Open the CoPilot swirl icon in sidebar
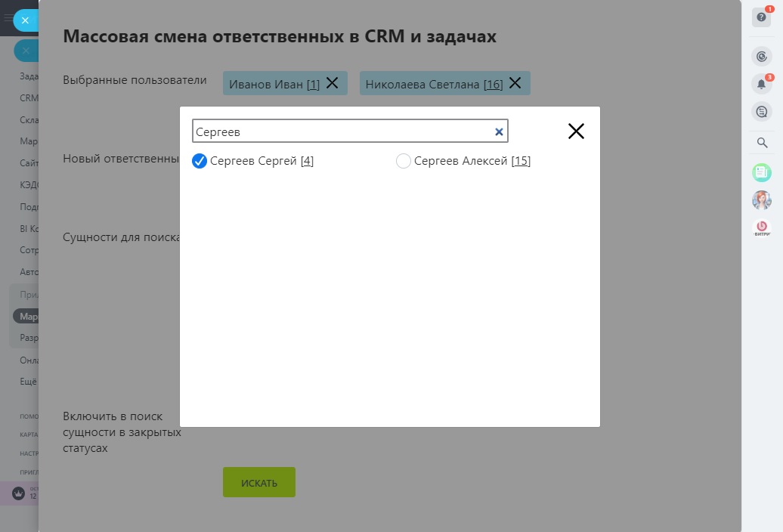This screenshot has width=783, height=532. [x=761, y=56]
